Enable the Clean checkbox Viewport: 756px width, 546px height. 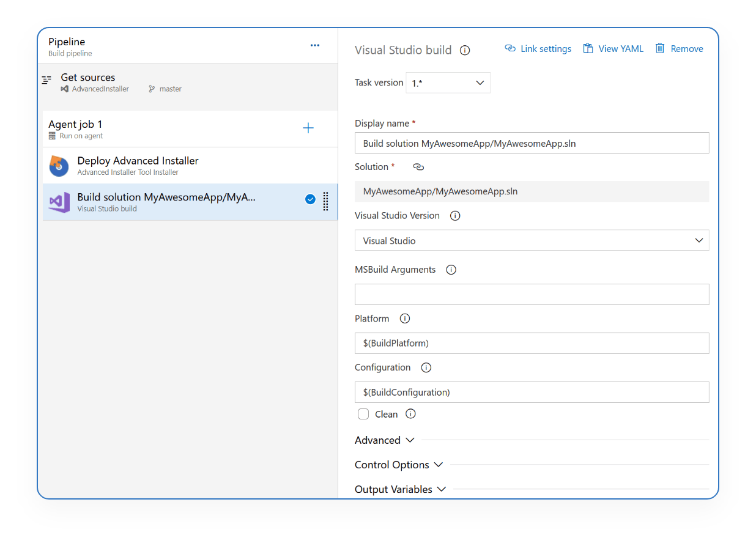(x=363, y=414)
